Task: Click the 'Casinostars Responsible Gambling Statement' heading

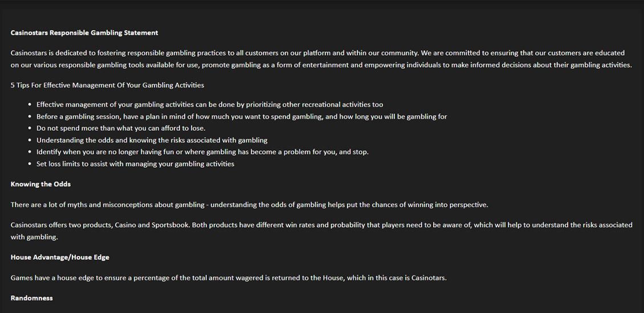Action: (x=84, y=33)
